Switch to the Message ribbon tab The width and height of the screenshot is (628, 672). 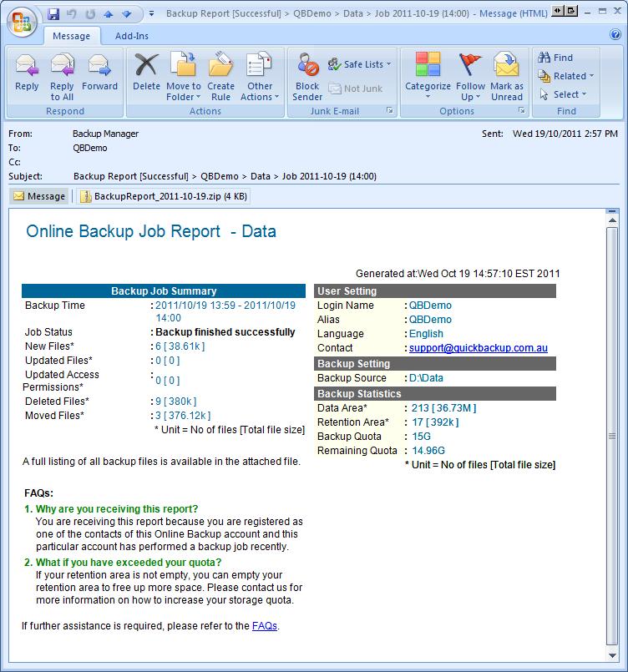pyautogui.click(x=72, y=36)
